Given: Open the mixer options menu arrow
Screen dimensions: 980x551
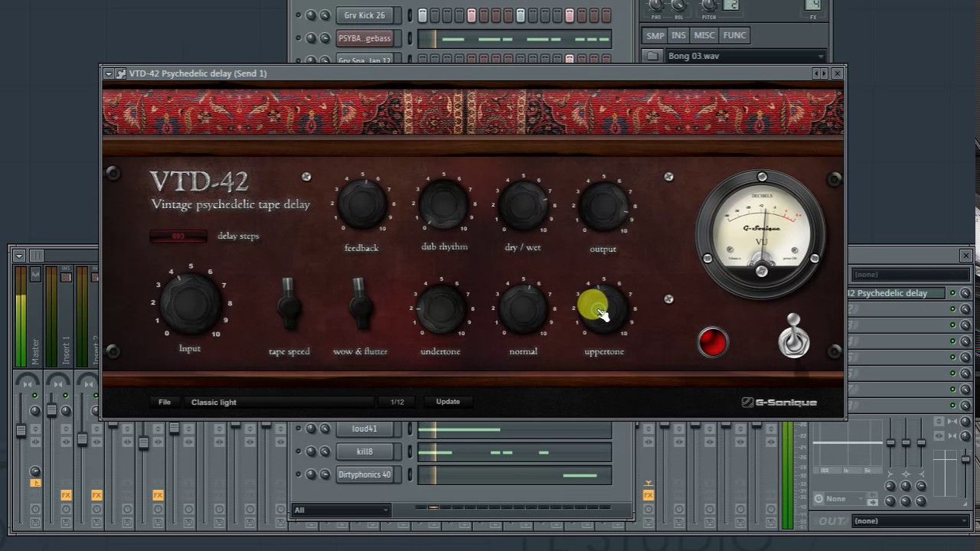Looking at the screenshot, I should pos(18,256).
